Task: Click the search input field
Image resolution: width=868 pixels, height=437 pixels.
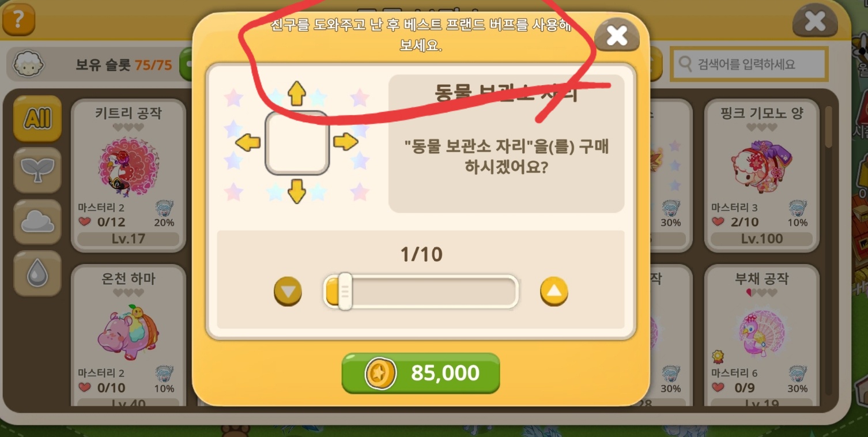Action: (749, 64)
